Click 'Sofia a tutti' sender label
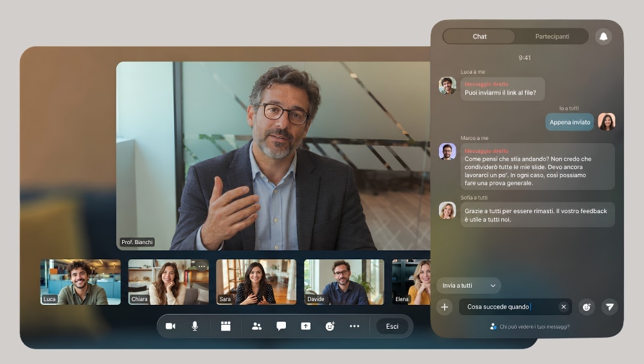Image resolution: width=644 pixels, height=364 pixels. pyautogui.click(x=474, y=197)
